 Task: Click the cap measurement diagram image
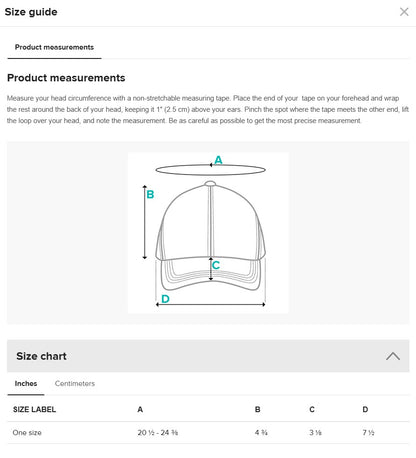208,233
